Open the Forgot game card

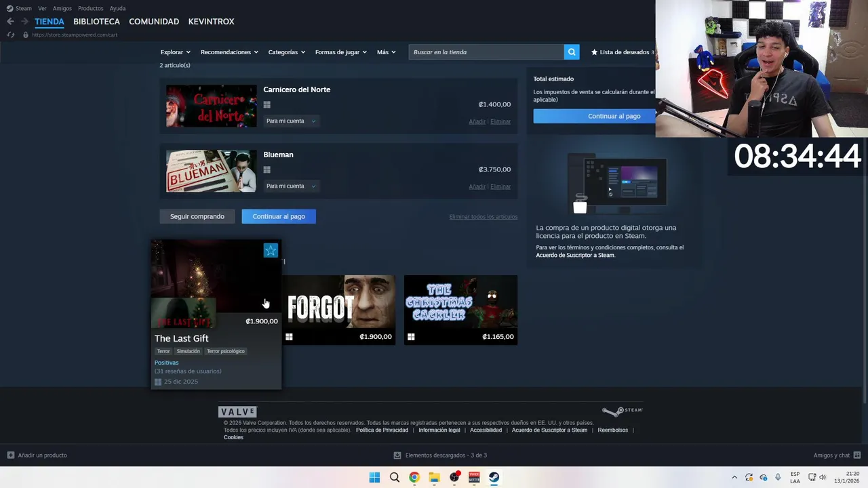(x=339, y=310)
